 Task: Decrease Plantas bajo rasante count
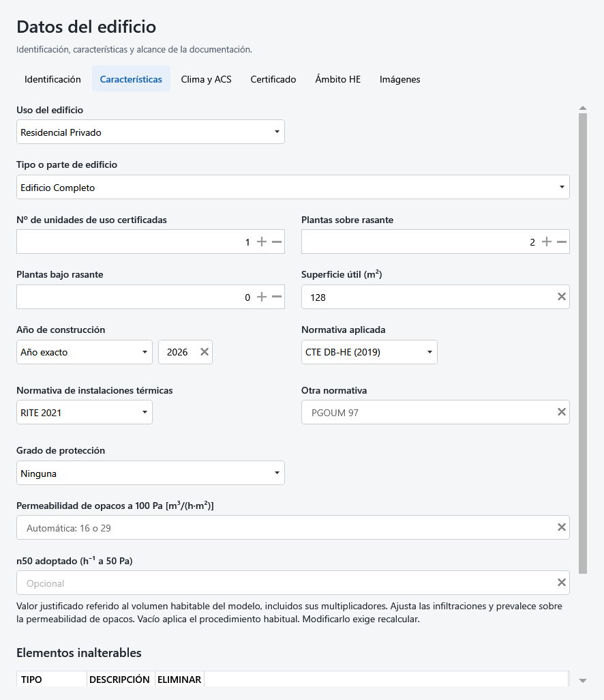277,297
